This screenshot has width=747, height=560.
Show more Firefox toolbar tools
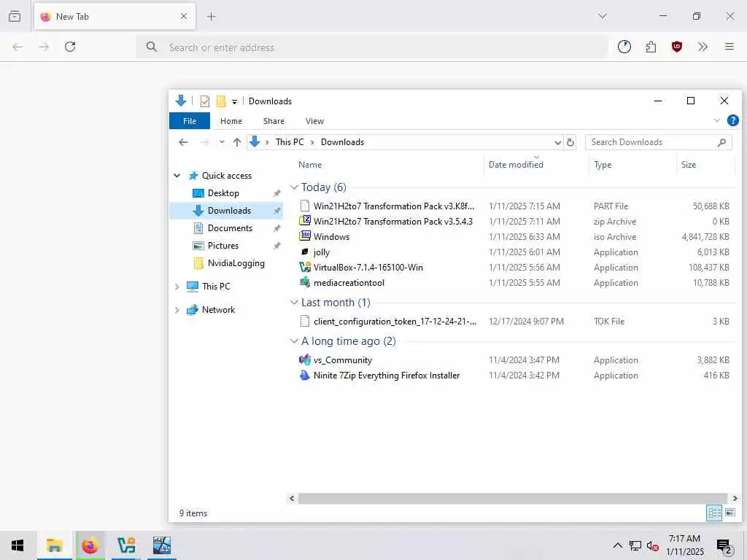703,47
